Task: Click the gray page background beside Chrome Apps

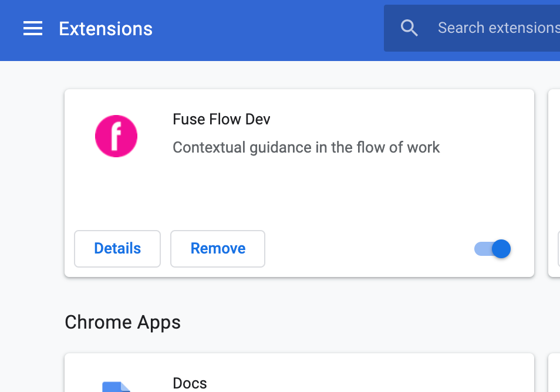Action: click(357, 322)
